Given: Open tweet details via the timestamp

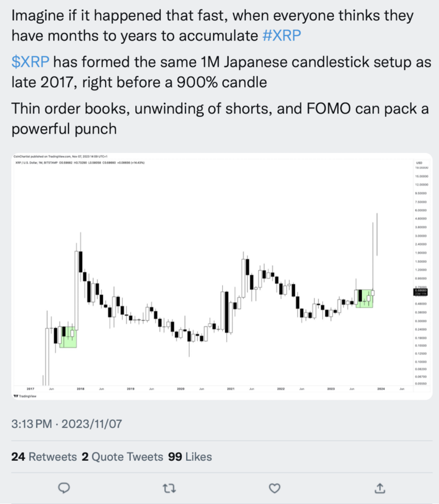Looking at the screenshot, I should point(67,423).
